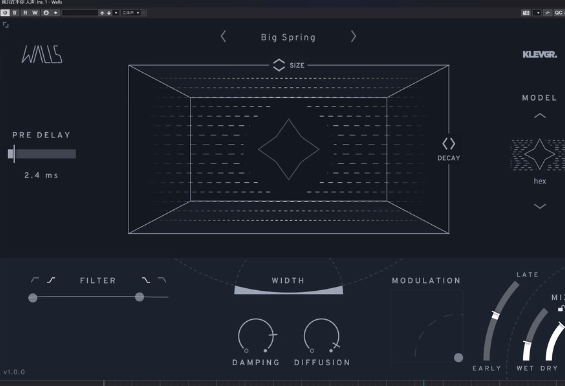Go to next preset after Big Spring

353,36
